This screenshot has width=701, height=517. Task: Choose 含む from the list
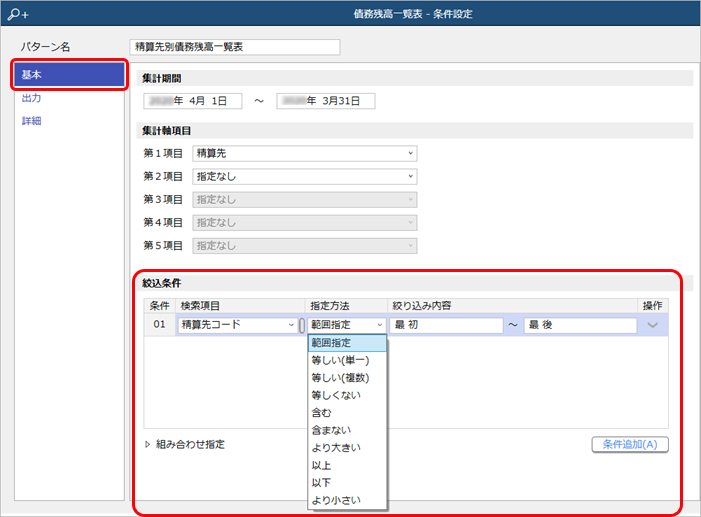pyautogui.click(x=347, y=413)
